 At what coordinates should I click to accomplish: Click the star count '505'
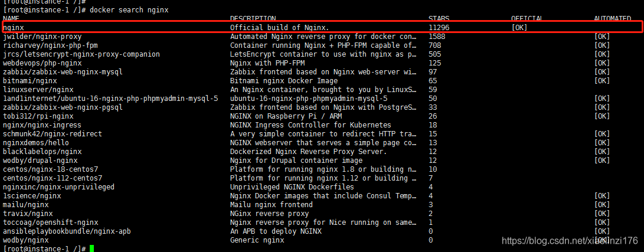pos(434,54)
